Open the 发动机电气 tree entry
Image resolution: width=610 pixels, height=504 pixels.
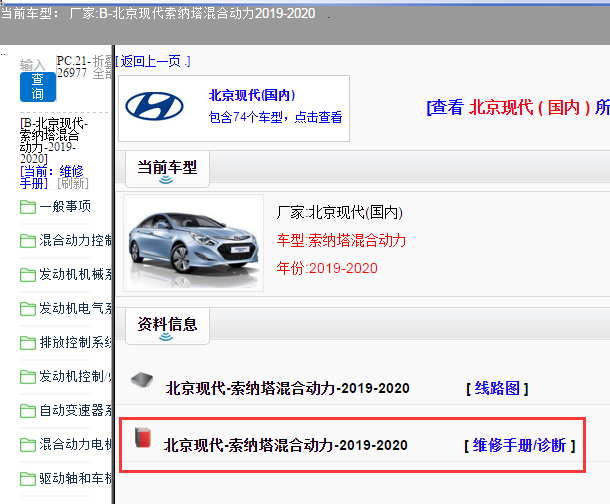coord(75,308)
